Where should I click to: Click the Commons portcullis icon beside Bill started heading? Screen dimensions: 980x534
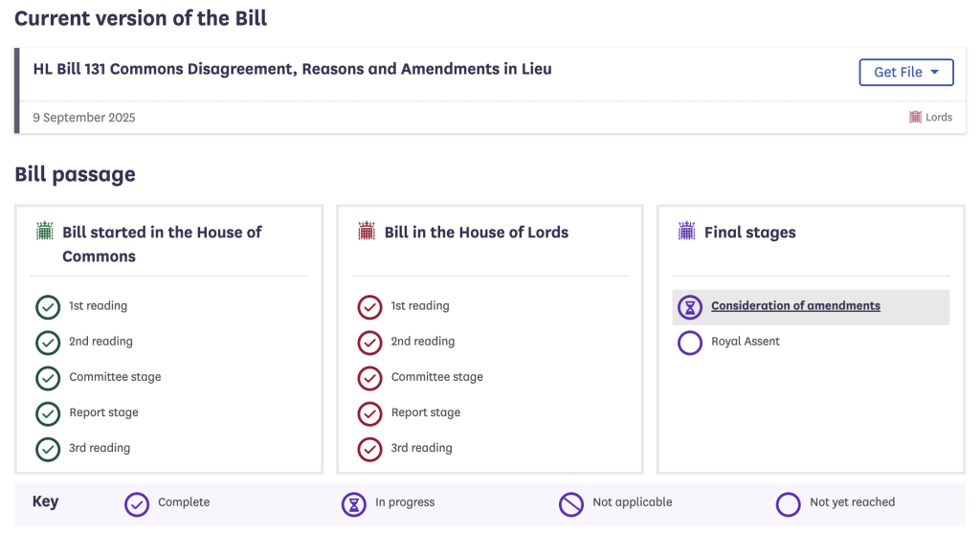[x=44, y=232]
